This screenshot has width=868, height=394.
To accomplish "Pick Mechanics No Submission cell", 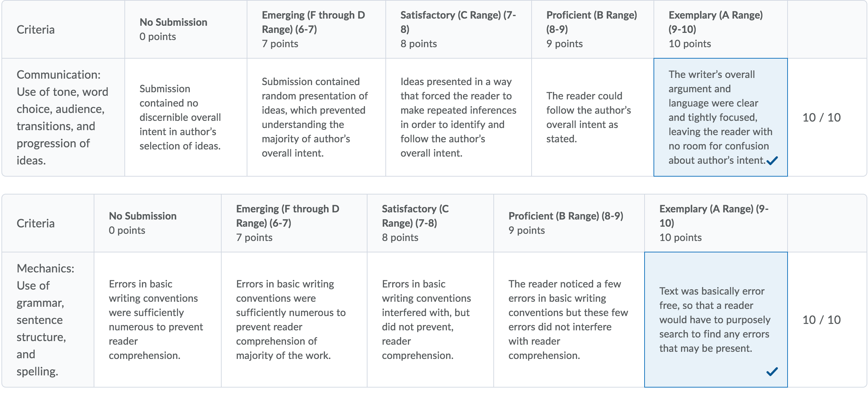I will point(157,320).
